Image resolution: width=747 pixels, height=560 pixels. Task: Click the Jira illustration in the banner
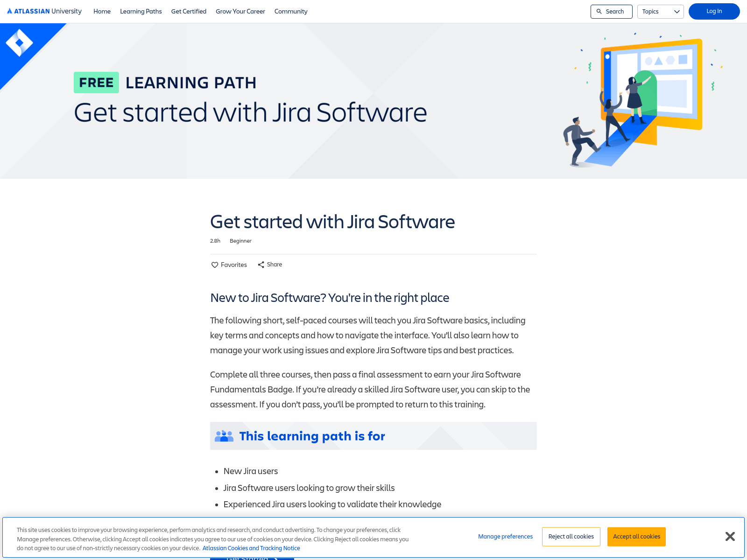point(642,100)
